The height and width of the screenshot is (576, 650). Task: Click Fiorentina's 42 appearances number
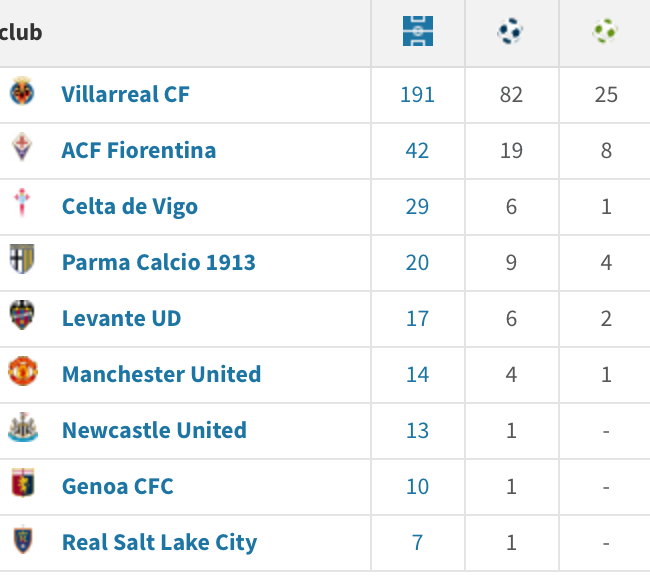click(x=417, y=150)
